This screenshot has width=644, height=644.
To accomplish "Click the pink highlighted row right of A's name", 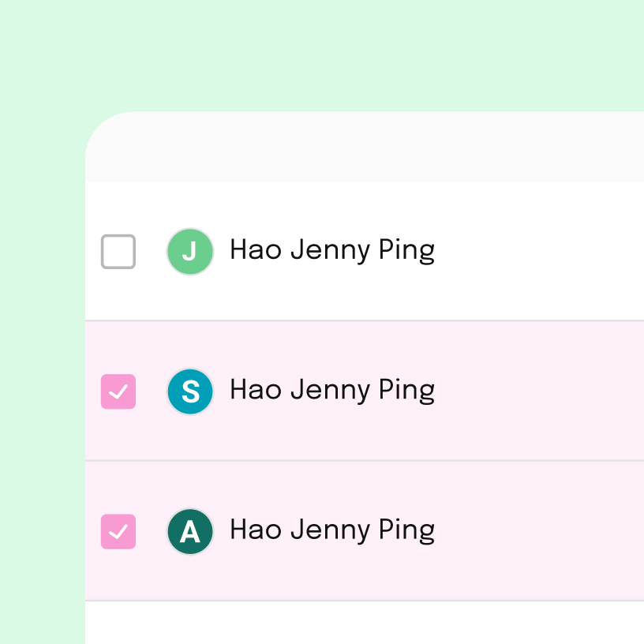I will (545, 531).
